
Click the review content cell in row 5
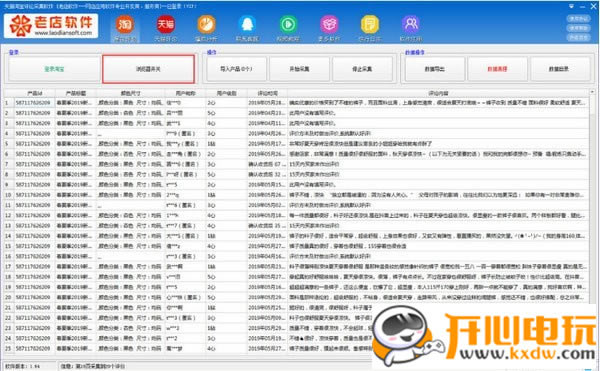(x=438, y=144)
